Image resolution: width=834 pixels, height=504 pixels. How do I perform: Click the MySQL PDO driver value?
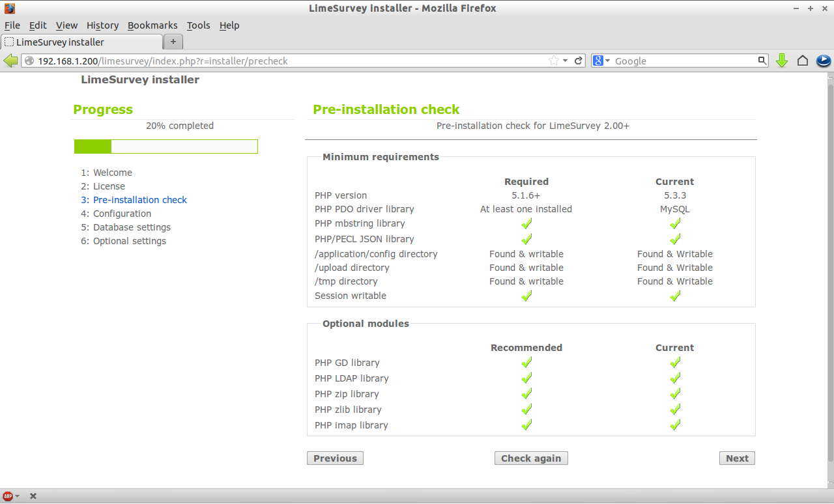675,209
